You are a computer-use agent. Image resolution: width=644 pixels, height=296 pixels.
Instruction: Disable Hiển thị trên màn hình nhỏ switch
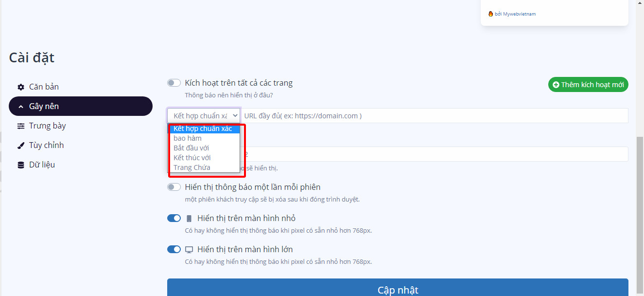click(x=174, y=219)
